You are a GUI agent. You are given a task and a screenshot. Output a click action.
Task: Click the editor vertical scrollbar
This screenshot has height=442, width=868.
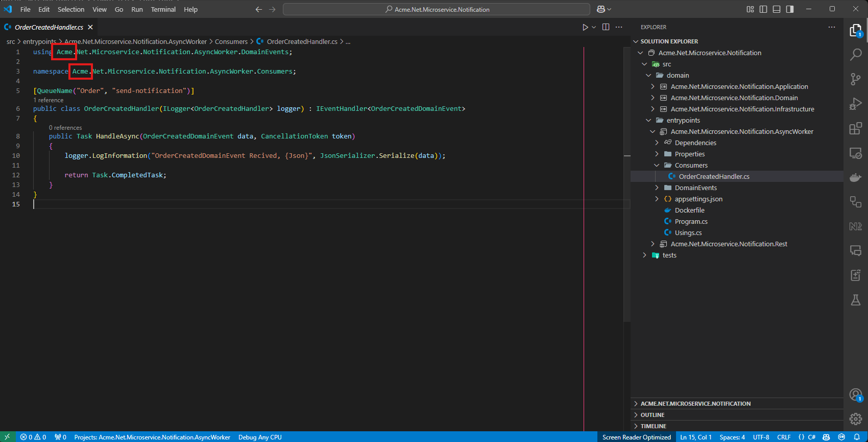pyautogui.click(x=627, y=184)
